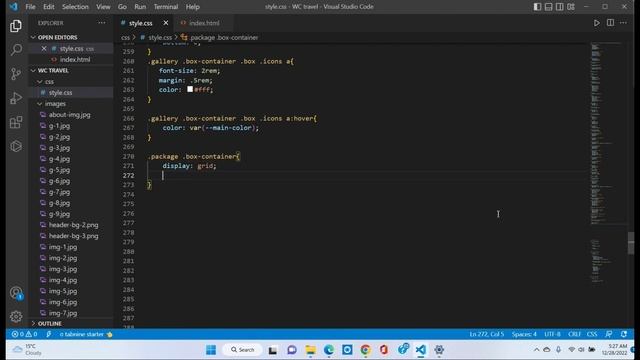Open g-9.jpg in explorer
Image resolution: width=640 pixels, height=360 pixels.
[x=59, y=214]
